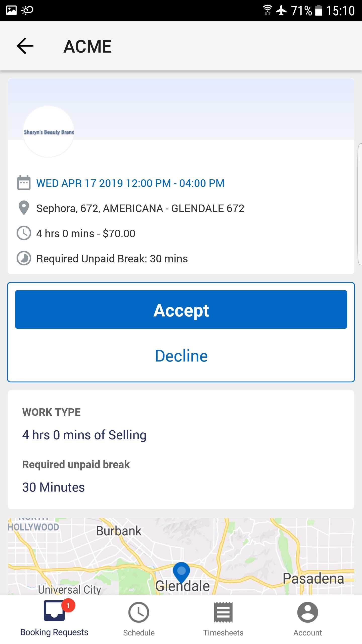Tap the location pin beside Sephora address
The height and width of the screenshot is (644, 362).
[x=24, y=208]
